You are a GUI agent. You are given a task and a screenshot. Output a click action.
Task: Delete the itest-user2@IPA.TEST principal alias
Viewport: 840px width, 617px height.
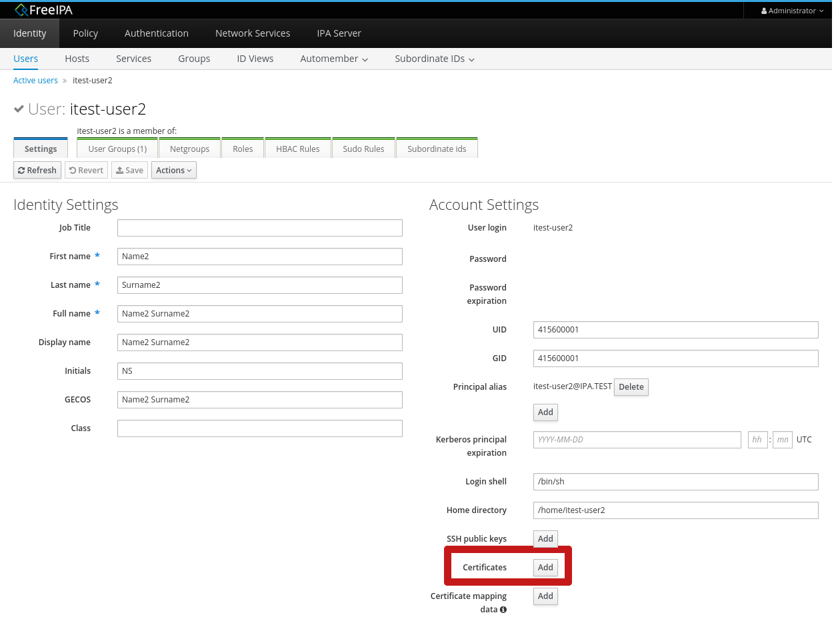pos(631,387)
